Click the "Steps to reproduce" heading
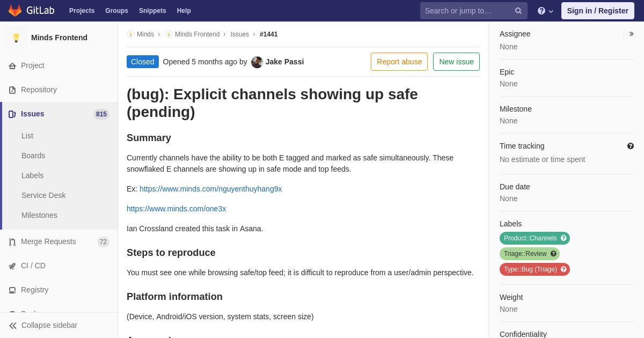 point(171,253)
